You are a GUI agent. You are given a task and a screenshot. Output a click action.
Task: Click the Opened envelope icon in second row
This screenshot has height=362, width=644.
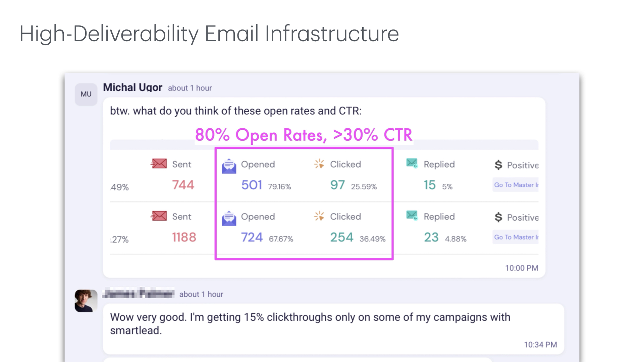click(229, 219)
